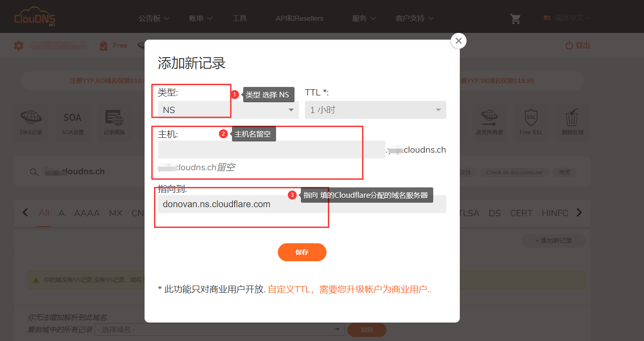Select the CERT record tab

[521, 213]
